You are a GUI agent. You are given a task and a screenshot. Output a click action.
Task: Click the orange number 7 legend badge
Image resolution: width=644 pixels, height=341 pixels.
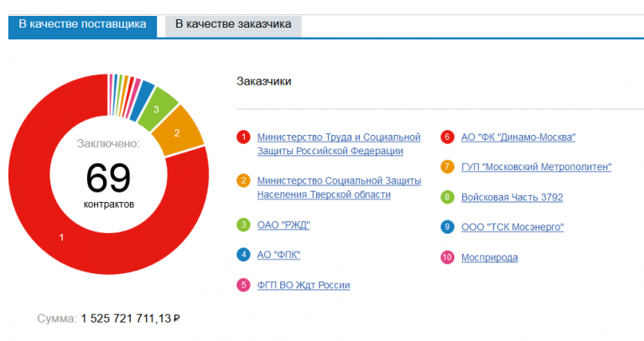pos(447,167)
